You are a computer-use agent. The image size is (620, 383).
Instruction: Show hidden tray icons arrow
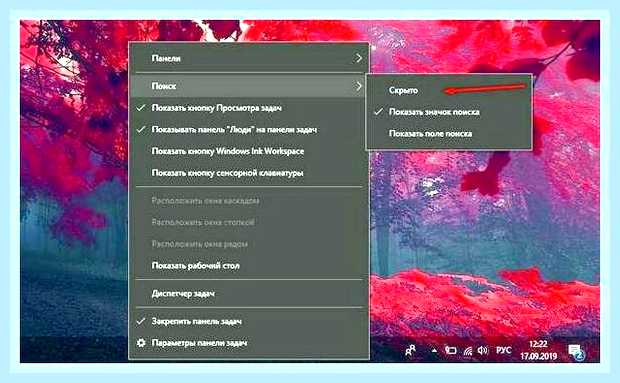(x=434, y=350)
